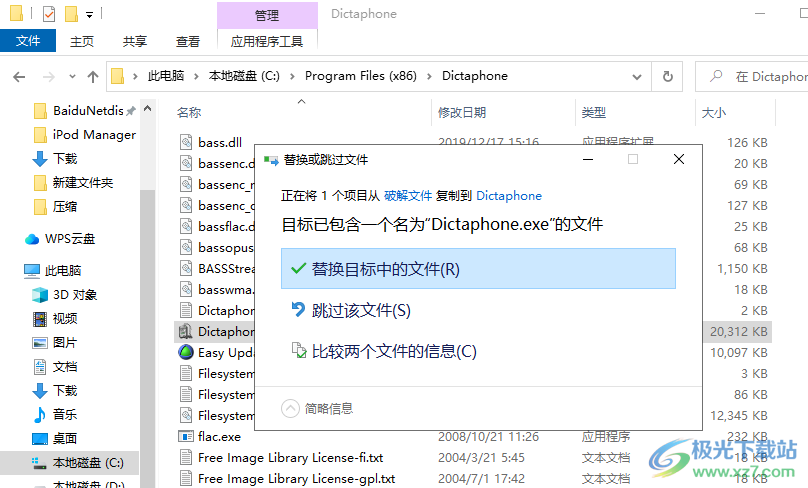Sort by 名称 column header
The height and width of the screenshot is (488, 808).
[x=189, y=112]
